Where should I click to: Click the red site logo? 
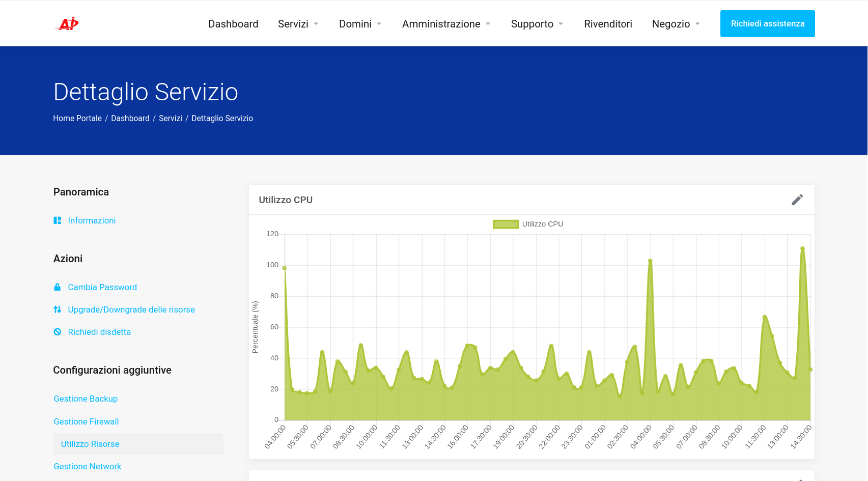click(67, 23)
